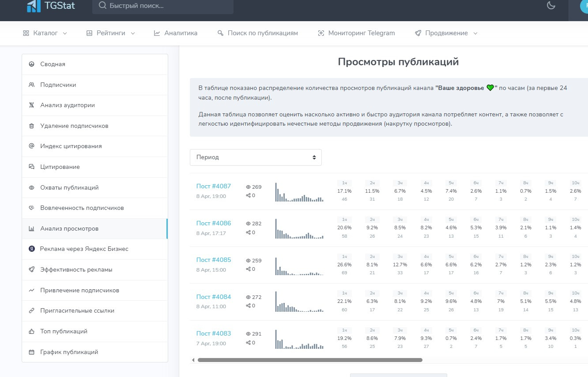
Task: Open the Пост #4084 link
Action: (213, 297)
